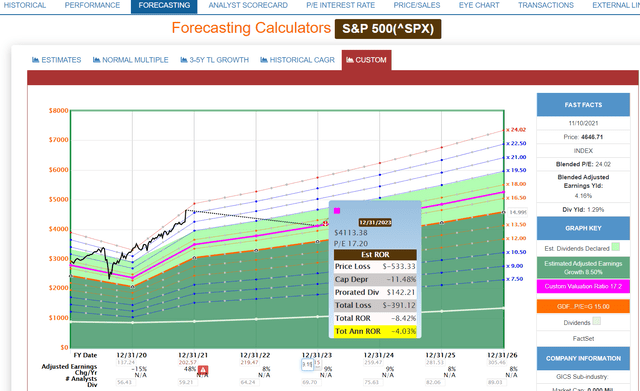The height and width of the screenshot is (391, 640).
Task: Click the red warning icon under 12/31/21
Action: click(203, 370)
